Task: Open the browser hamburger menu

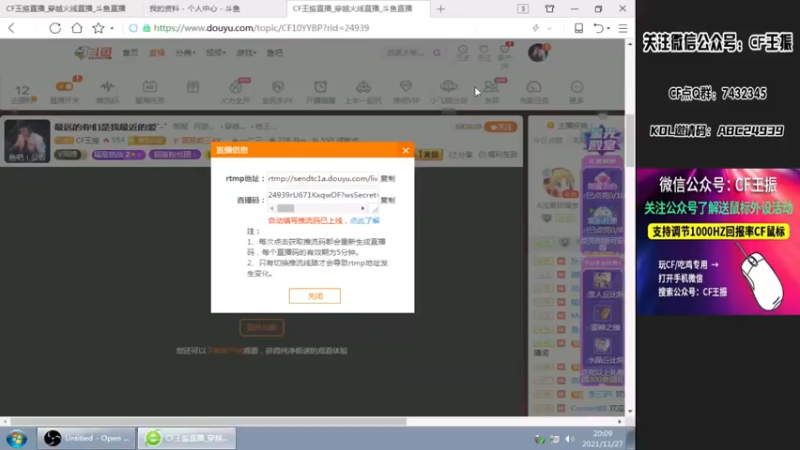Action: (x=623, y=28)
